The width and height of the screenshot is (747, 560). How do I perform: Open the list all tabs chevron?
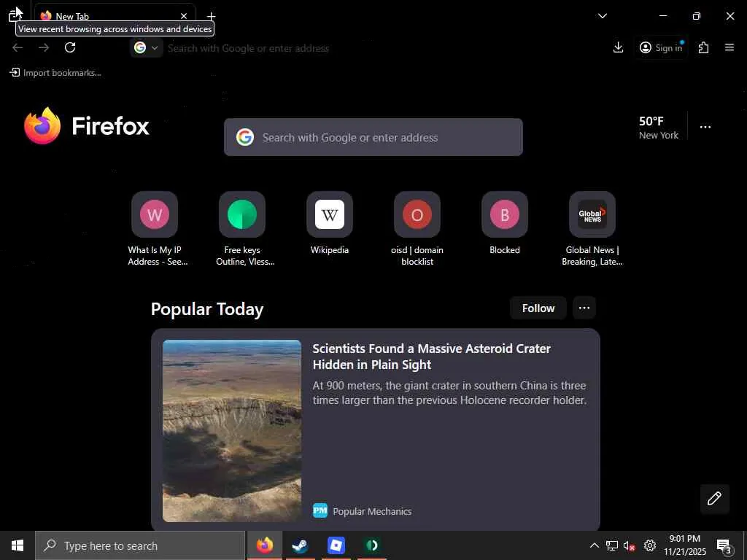click(602, 16)
